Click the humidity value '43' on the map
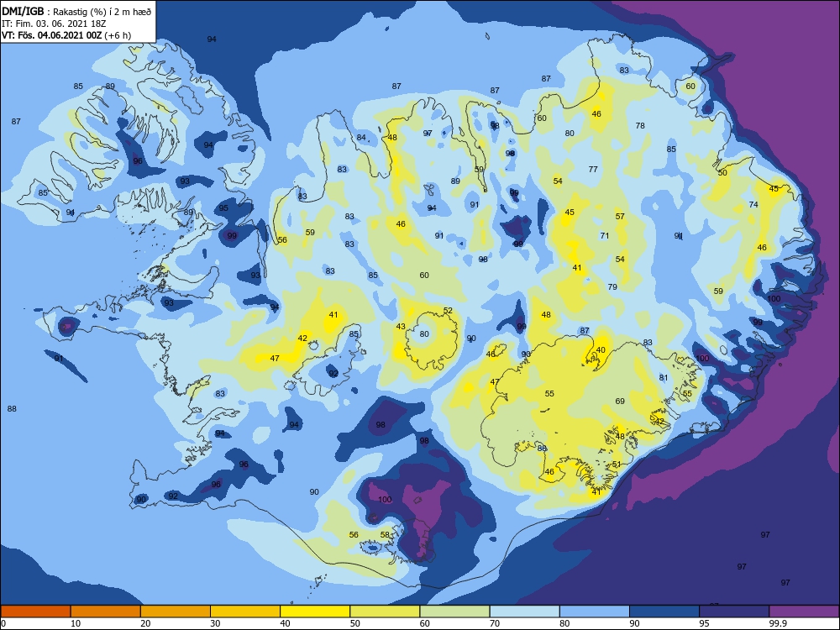The width and height of the screenshot is (840, 630). [401, 327]
